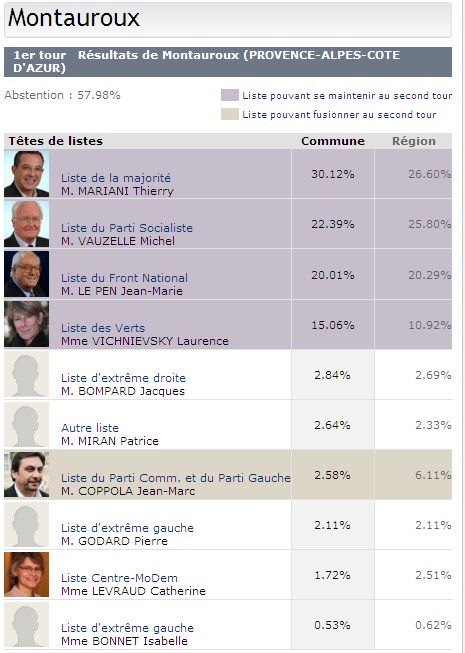465x653 pixels.
Task: Open the 'Liste de la majorité' link
Action: pos(116,178)
